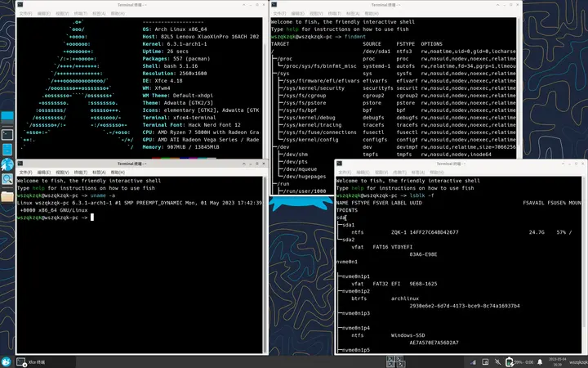Click '24.7G' FSAVAIL value in lsblk output
The width and height of the screenshot is (588, 368).
coord(537,232)
